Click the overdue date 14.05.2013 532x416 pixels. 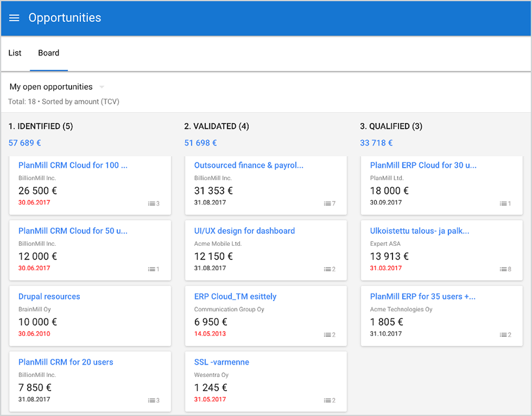(210, 334)
